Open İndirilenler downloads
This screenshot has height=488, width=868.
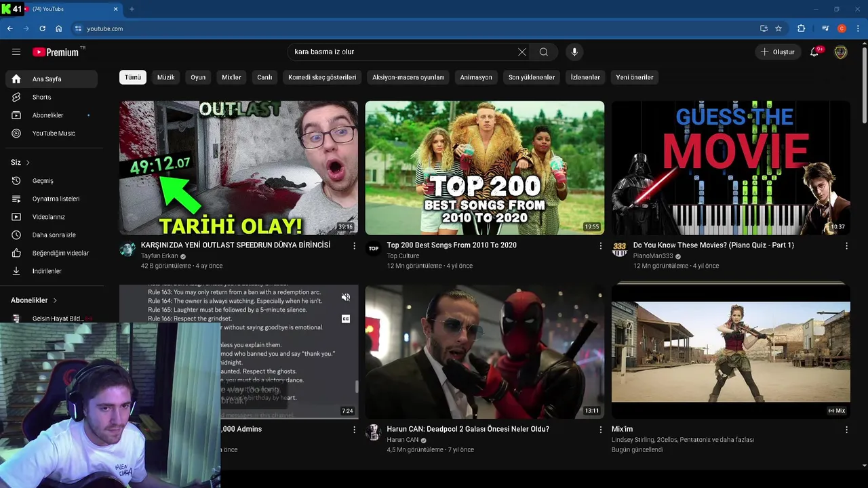pyautogui.click(x=52, y=271)
